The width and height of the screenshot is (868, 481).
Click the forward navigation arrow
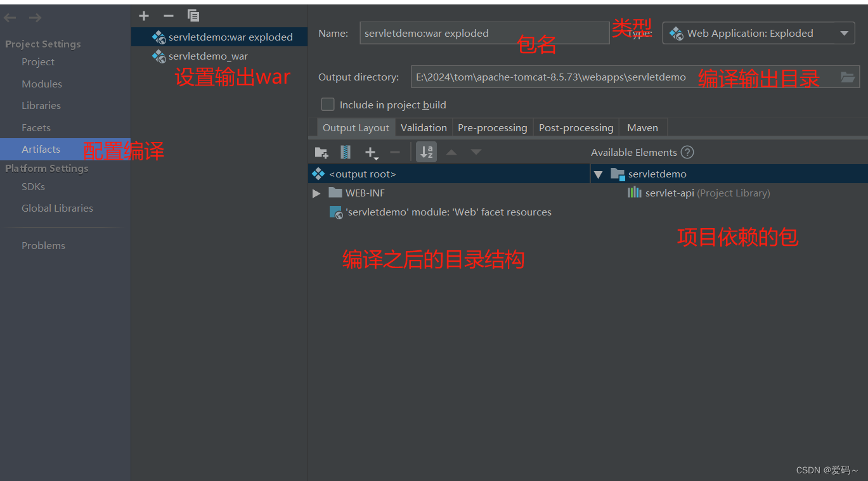35,18
